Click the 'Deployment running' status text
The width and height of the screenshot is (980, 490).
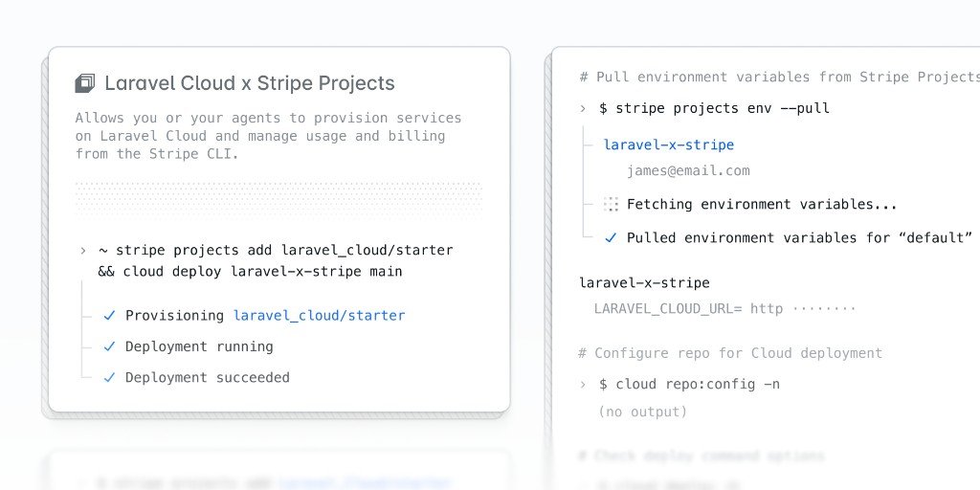[199, 346]
